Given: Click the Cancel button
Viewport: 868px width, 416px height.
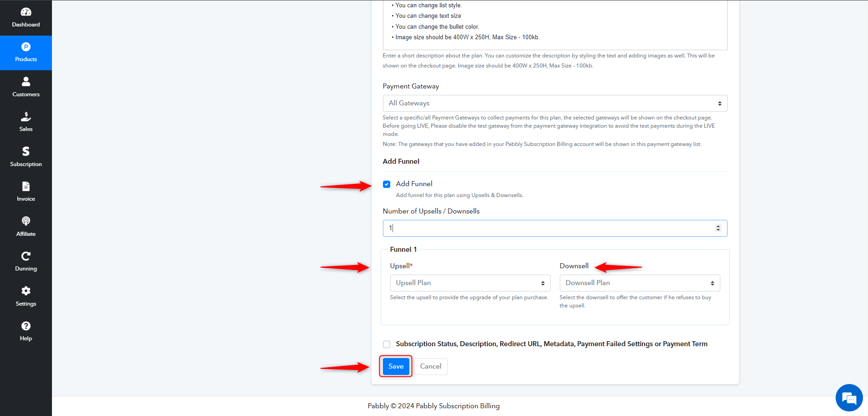Looking at the screenshot, I should [430, 366].
